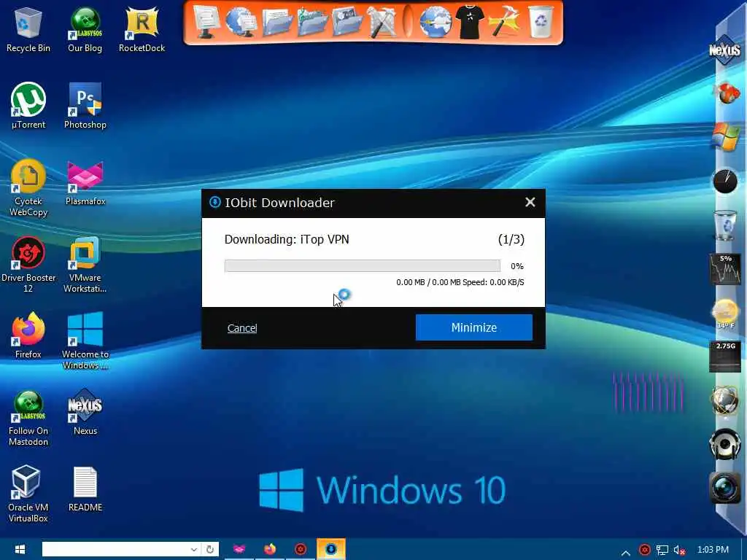This screenshot has height=560, width=747.
Task: Open the weather widget on side dock
Action: [x=725, y=314]
